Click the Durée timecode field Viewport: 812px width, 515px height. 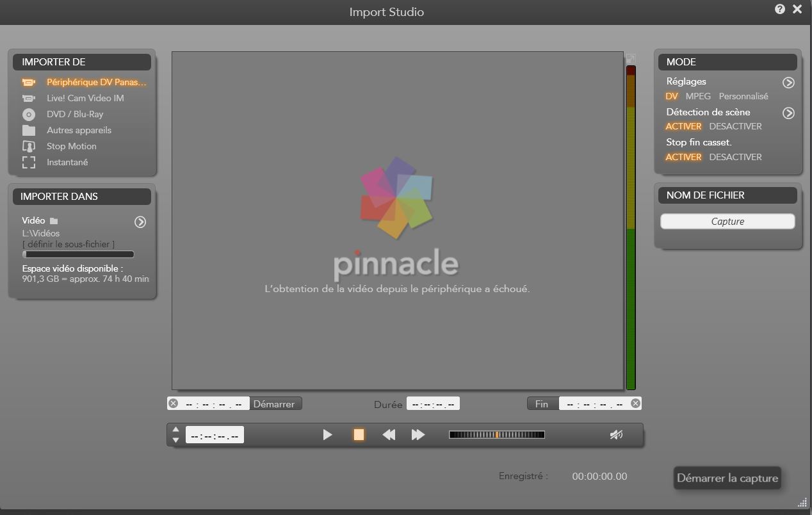(433, 404)
